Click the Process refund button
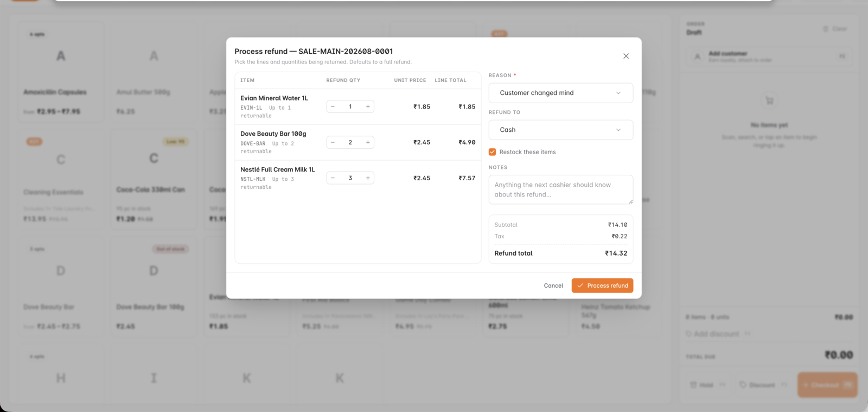 (602, 286)
